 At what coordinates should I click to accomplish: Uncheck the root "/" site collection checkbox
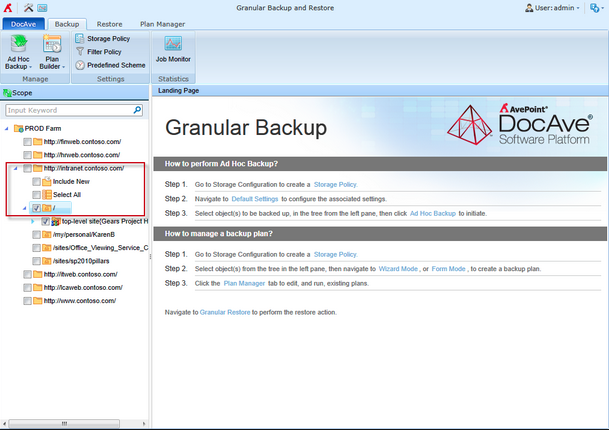point(36,208)
